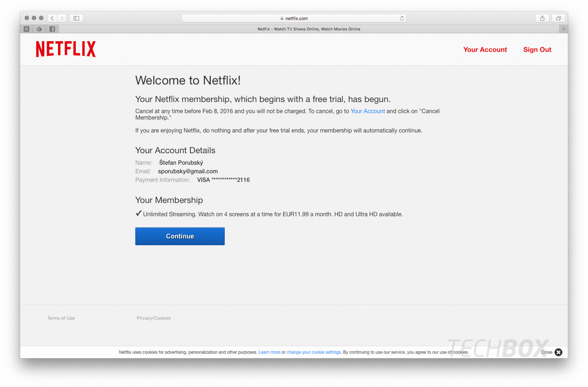588x387 pixels.
Task: Open Terms of Use footer link
Action: [x=61, y=318]
